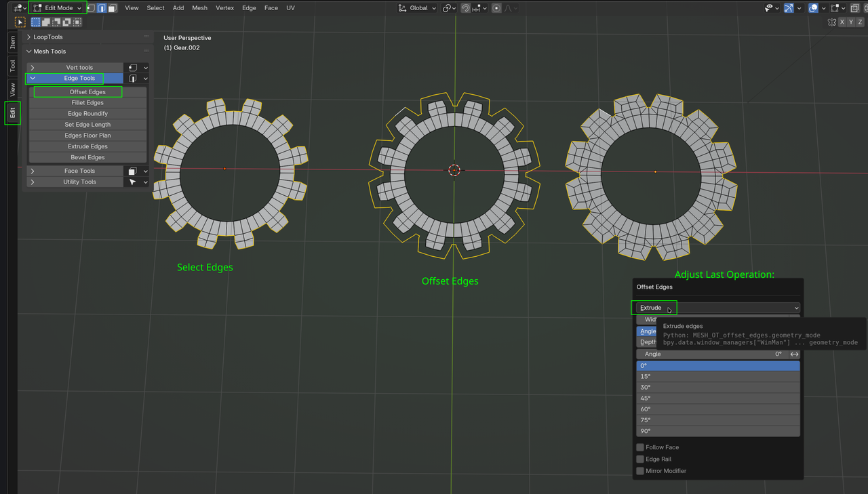868x494 pixels.
Task: Click the Edge Roundify button
Action: click(x=87, y=113)
